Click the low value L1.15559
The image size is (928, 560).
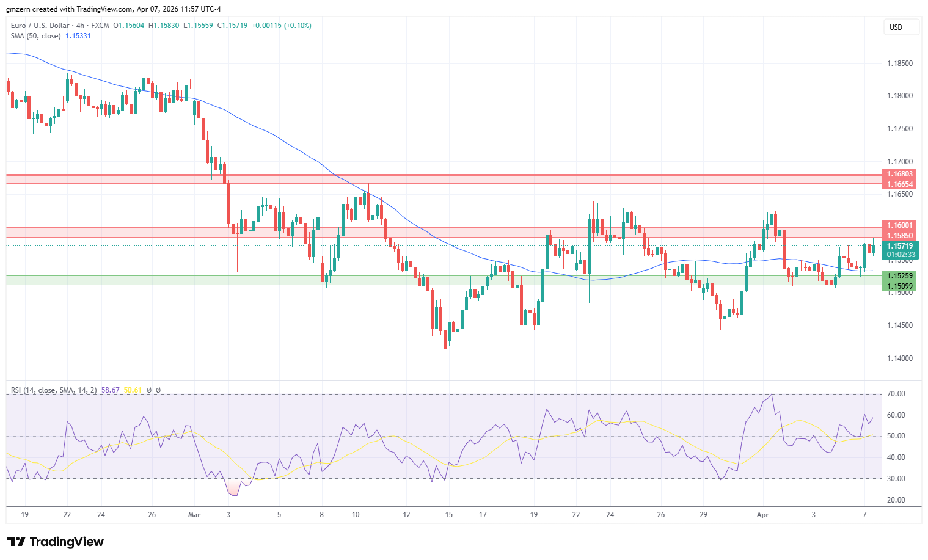pos(199,26)
